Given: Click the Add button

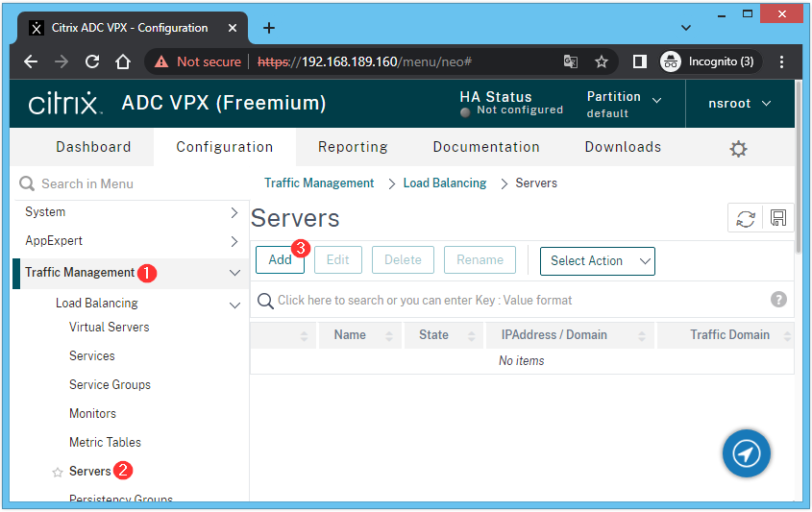Looking at the screenshot, I should point(280,260).
